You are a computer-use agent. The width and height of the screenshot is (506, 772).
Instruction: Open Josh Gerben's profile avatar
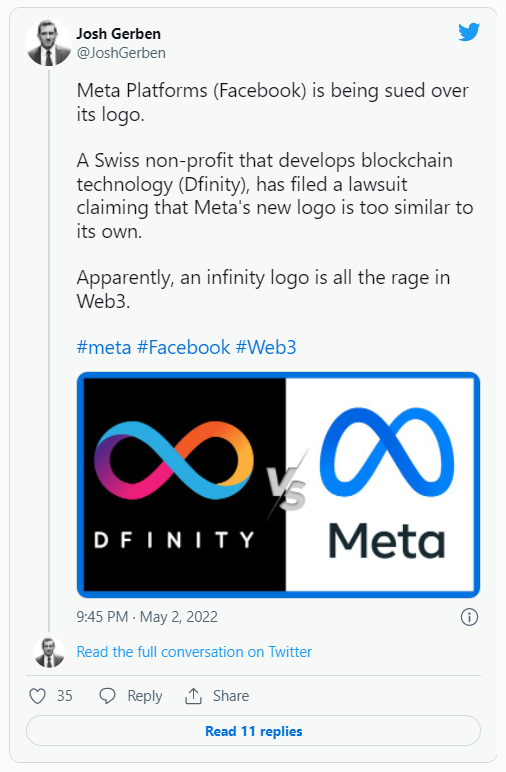[x=48, y=43]
